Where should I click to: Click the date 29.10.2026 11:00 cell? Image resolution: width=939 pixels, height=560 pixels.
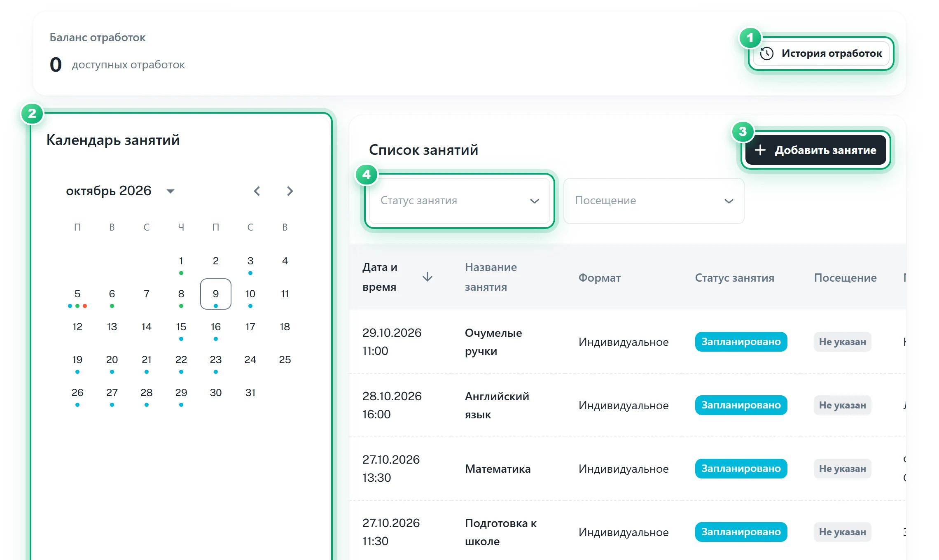pyautogui.click(x=392, y=342)
